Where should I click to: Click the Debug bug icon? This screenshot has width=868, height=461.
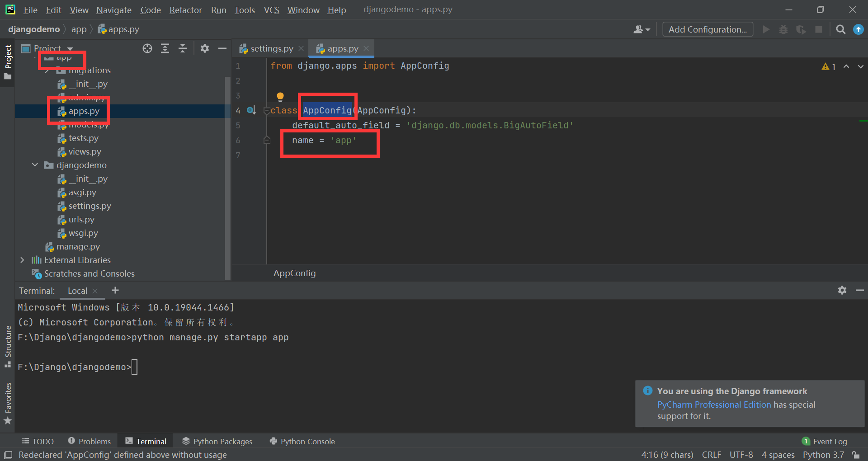[783, 29]
